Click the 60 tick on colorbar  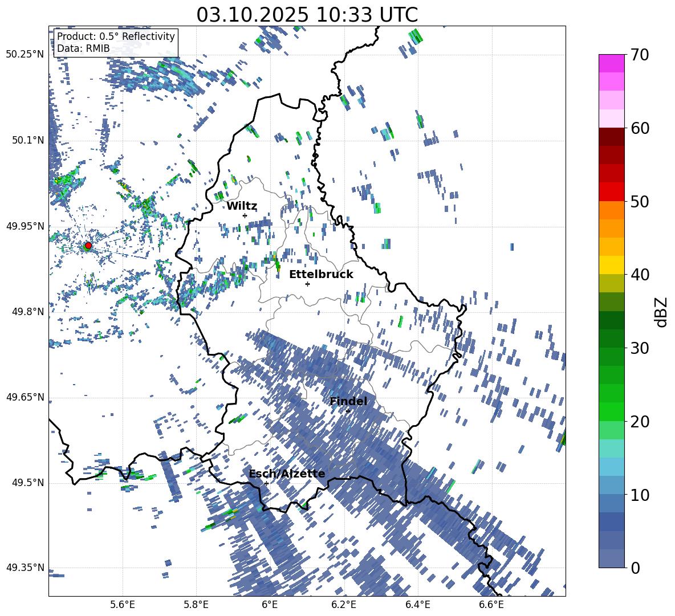pyautogui.click(x=639, y=128)
